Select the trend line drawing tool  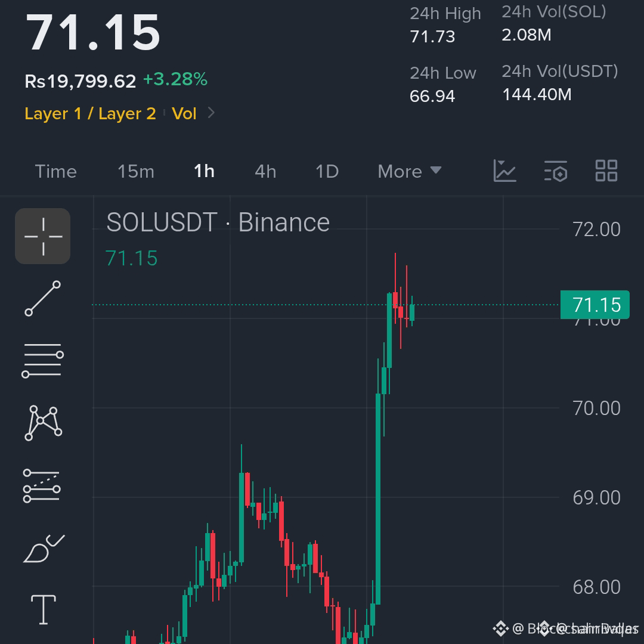point(43,299)
